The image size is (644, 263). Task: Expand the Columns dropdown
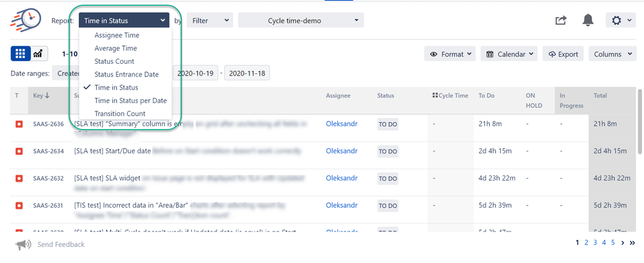point(612,54)
